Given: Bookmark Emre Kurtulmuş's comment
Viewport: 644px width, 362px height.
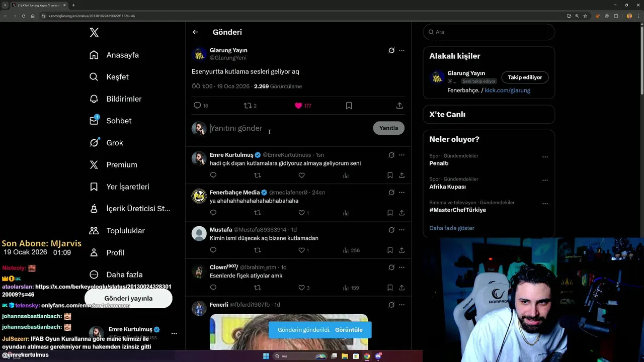Looking at the screenshot, I should tap(390, 175).
